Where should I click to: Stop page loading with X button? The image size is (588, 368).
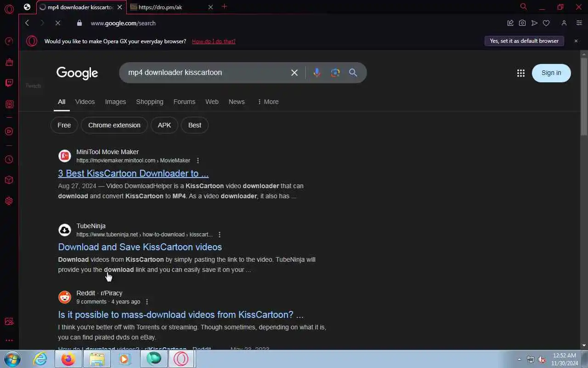(x=57, y=23)
